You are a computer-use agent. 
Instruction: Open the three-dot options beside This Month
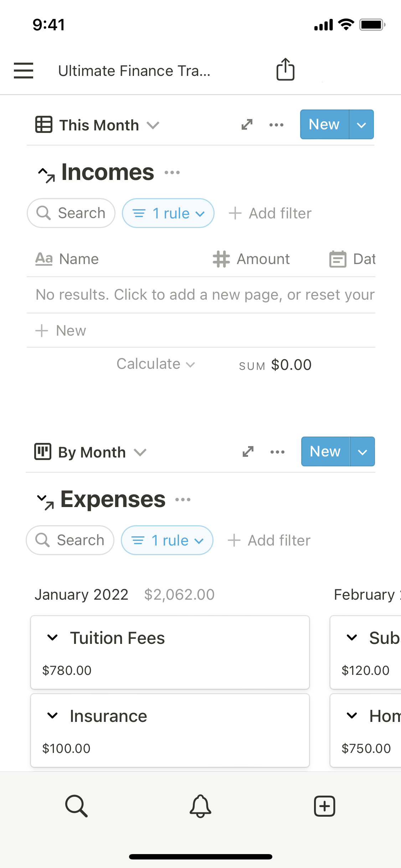tap(276, 125)
